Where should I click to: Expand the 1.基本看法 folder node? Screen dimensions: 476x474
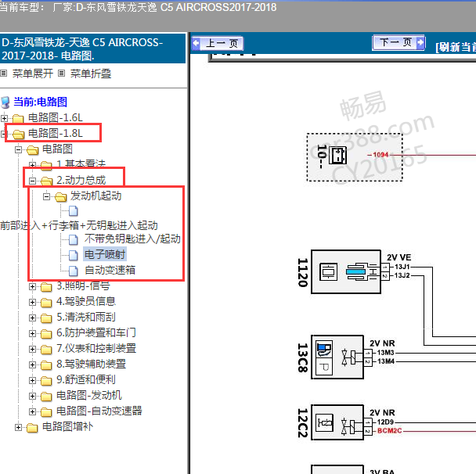[32, 165]
